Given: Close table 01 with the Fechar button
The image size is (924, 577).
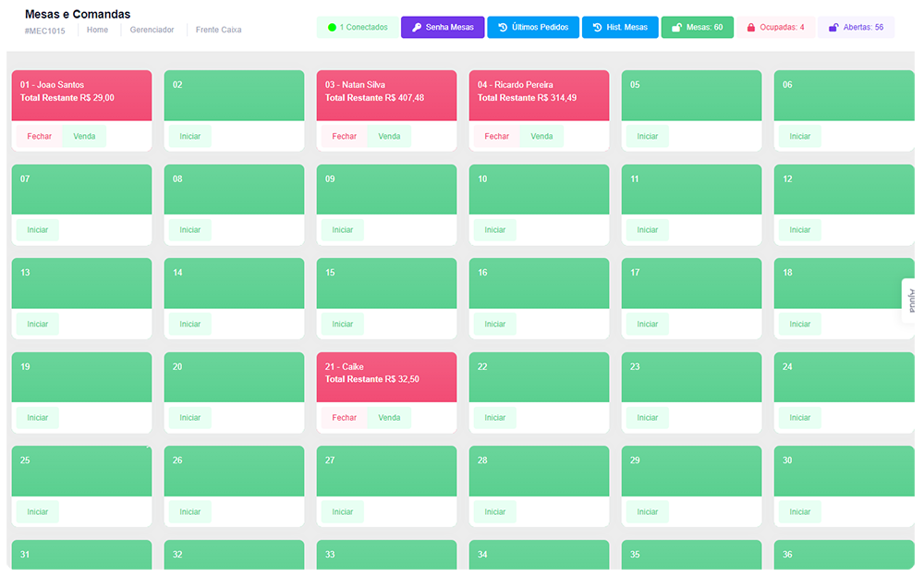Looking at the screenshot, I should coord(40,137).
